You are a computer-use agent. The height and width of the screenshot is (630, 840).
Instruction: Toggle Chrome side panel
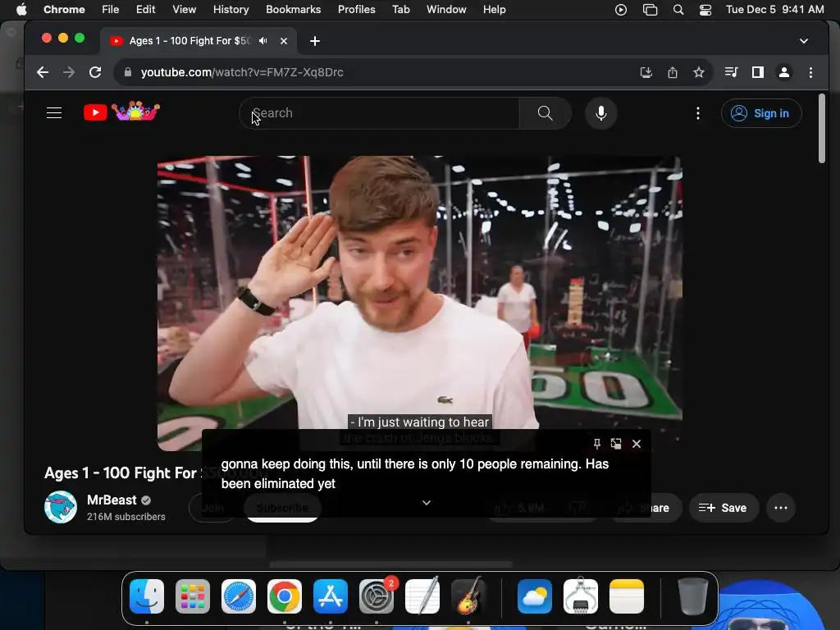(x=757, y=72)
